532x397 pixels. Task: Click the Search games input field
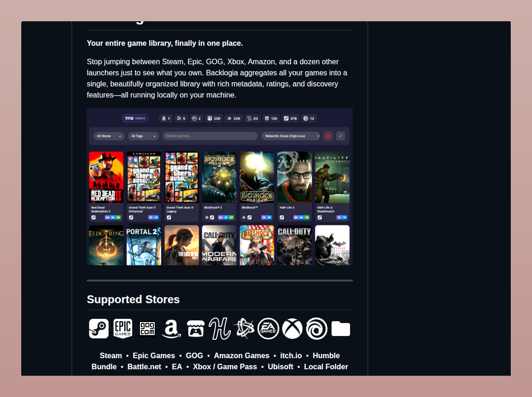210,136
